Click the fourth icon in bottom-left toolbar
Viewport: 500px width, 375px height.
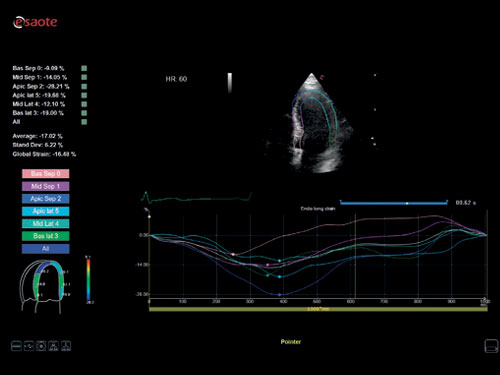click(x=53, y=346)
